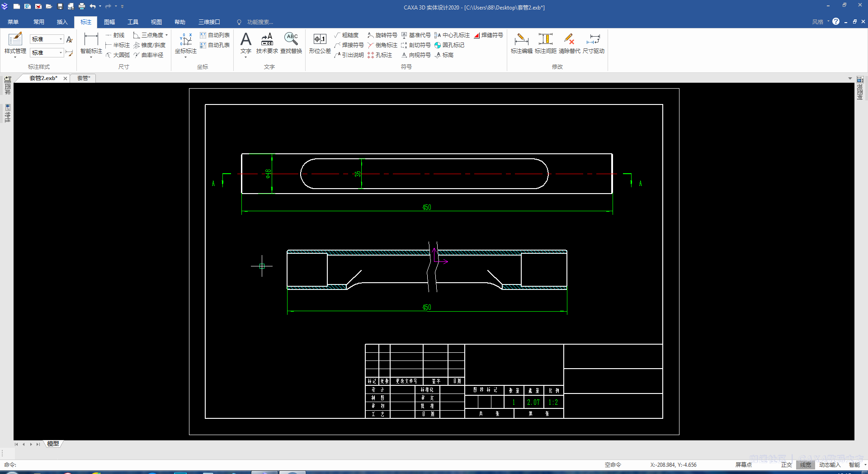Viewport: 868px width, 474px height.
Task: Select the 剖切符号 section symbol
Action: pyautogui.click(x=416, y=45)
